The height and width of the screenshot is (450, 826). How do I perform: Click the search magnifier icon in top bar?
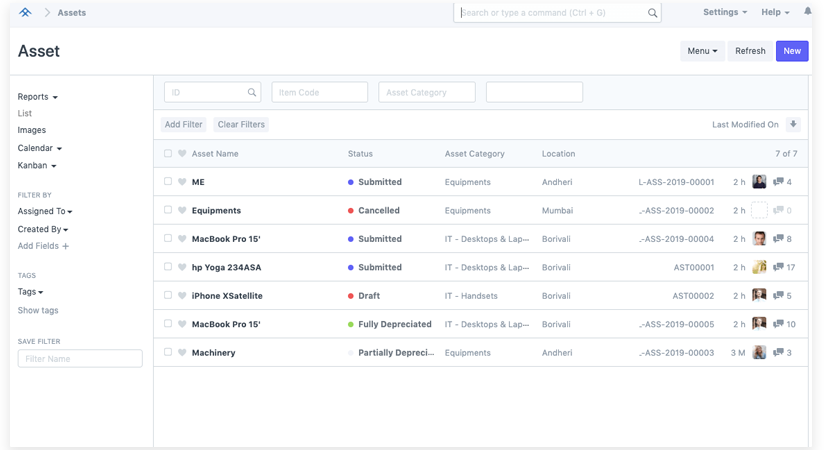tap(653, 14)
